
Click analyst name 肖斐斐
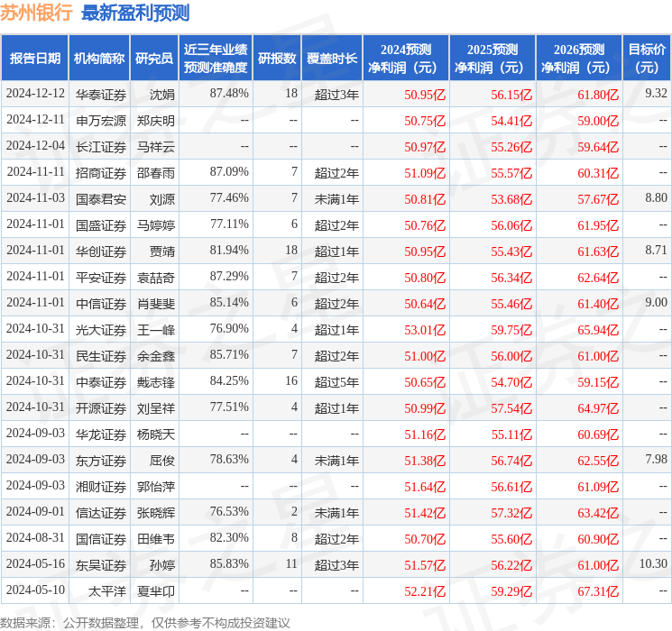pyautogui.click(x=156, y=304)
